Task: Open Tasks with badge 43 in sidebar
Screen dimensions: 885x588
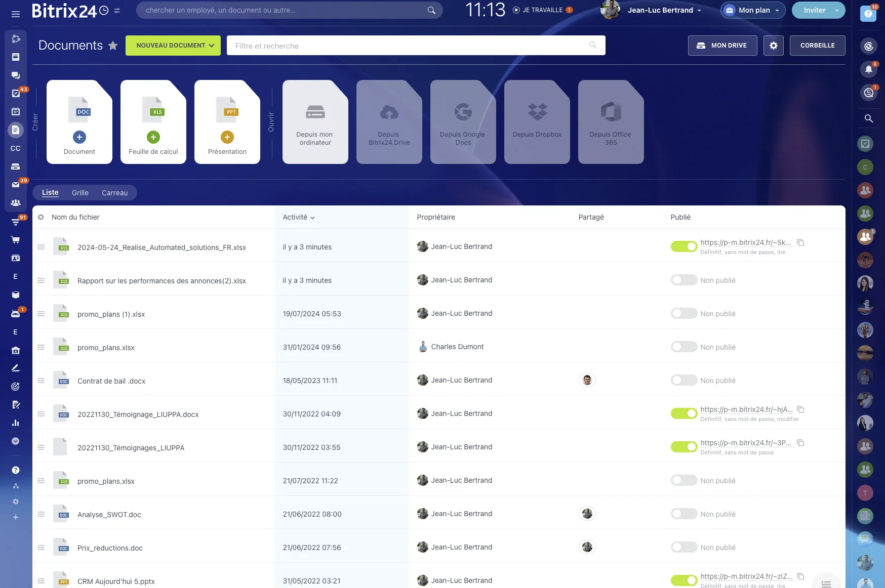Action: tap(16, 94)
